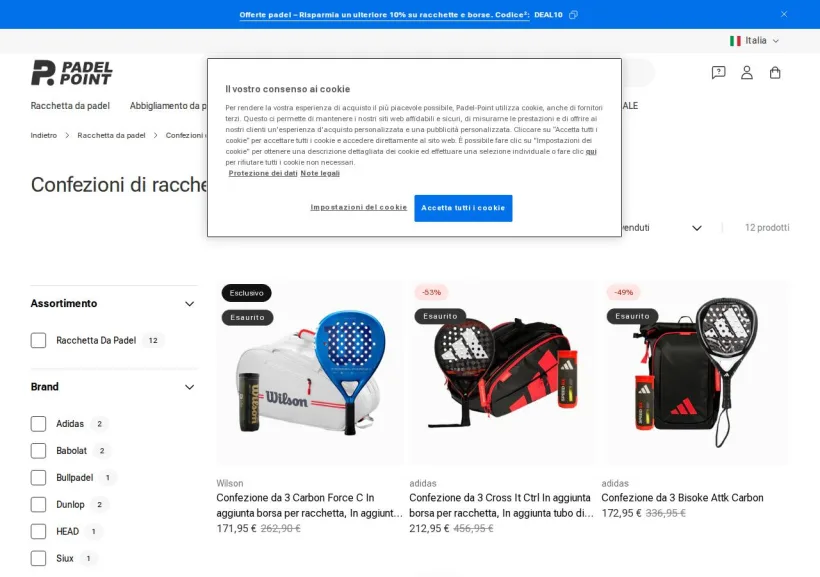Check Racchetta Da Padel filter

point(38,341)
